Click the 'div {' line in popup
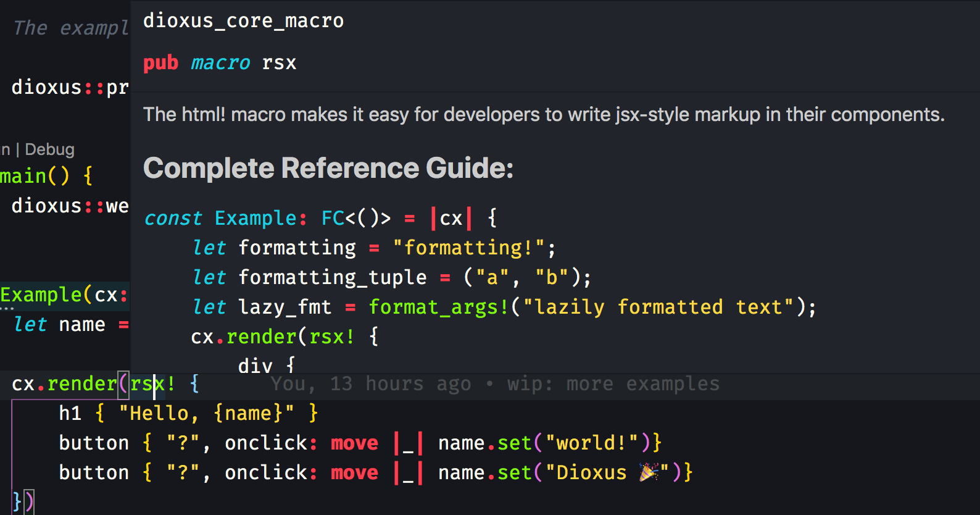 [x=267, y=365]
